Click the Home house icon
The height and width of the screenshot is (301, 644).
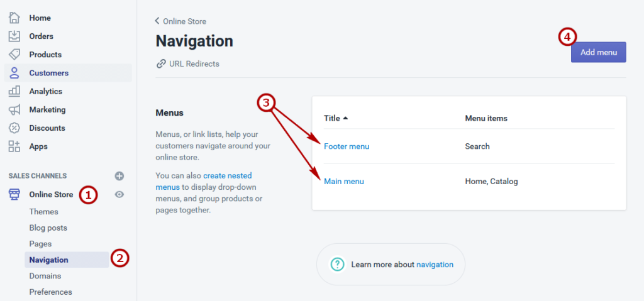tap(14, 18)
